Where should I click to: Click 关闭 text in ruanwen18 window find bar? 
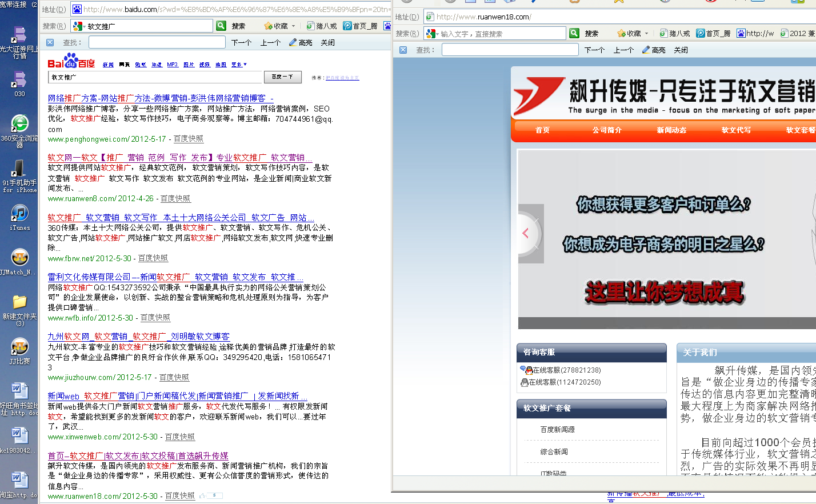pyautogui.click(x=681, y=50)
